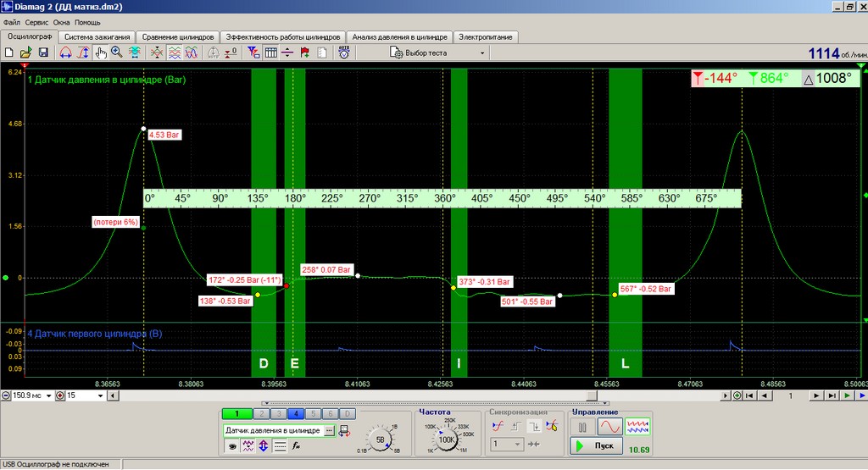Jump to first frame button

point(749,396)
